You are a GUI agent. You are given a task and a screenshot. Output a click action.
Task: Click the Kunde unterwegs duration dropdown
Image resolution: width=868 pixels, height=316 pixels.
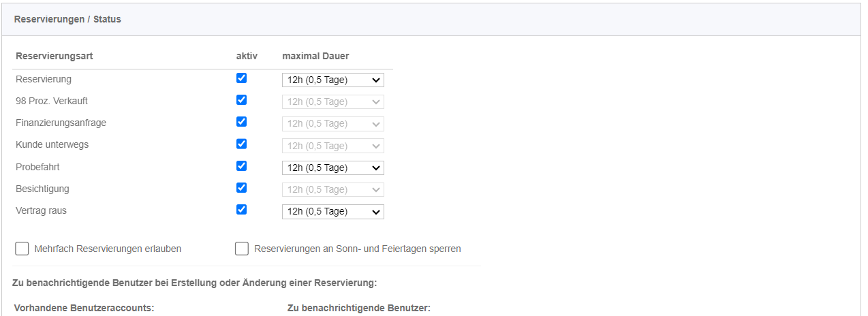333,146
